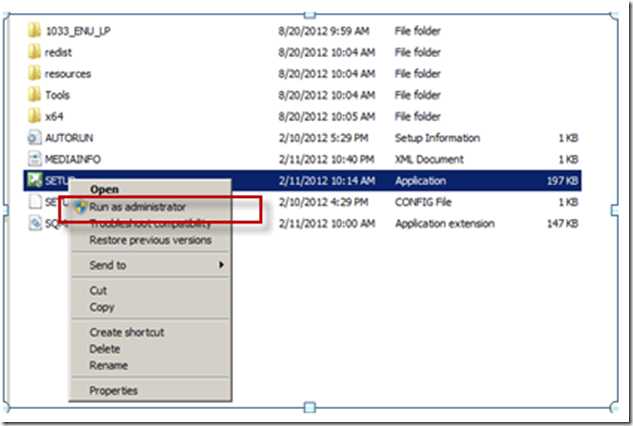Click the date 2/10/2012 5:29 PM

tap(323, 138)
